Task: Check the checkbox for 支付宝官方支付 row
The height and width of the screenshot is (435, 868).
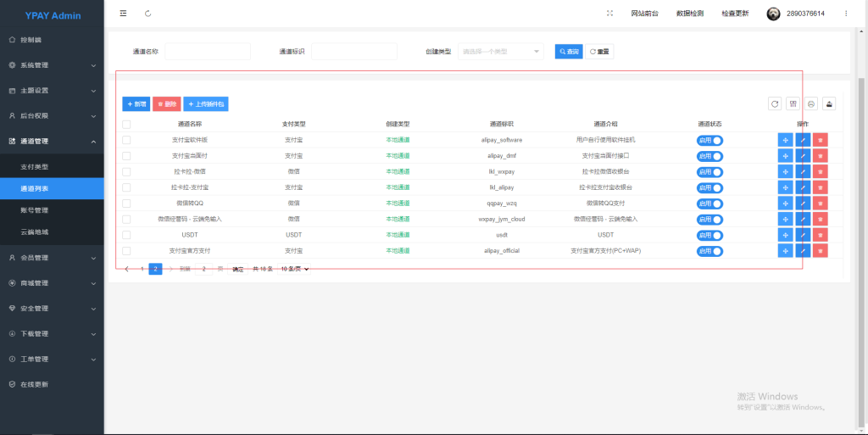Action: pyautogui.click(x=127, y=251)
